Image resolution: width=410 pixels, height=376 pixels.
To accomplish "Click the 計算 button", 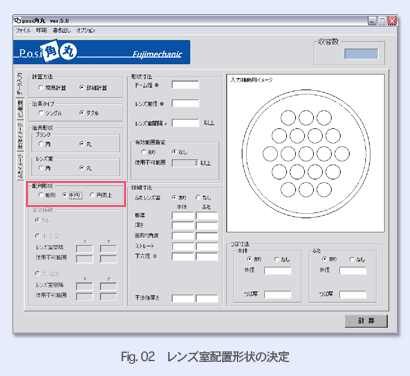I will [x=366, y=321].
